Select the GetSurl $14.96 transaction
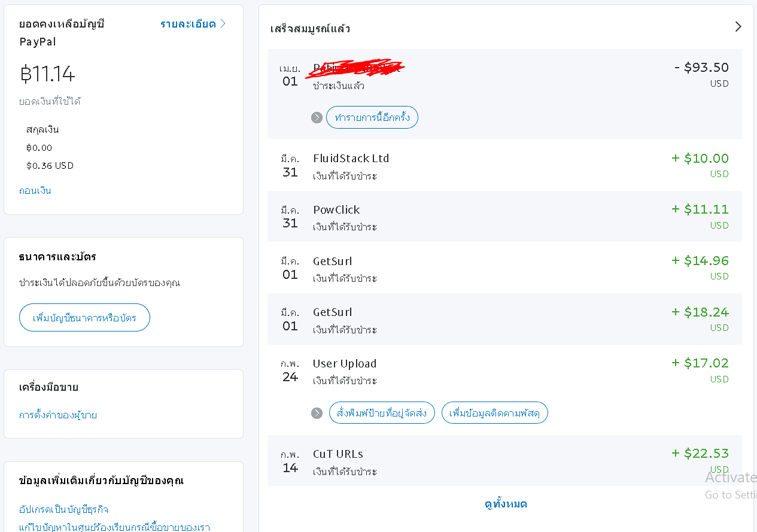Image resolution: width=757 pixels, height=532 pixels. pos(504,267)
